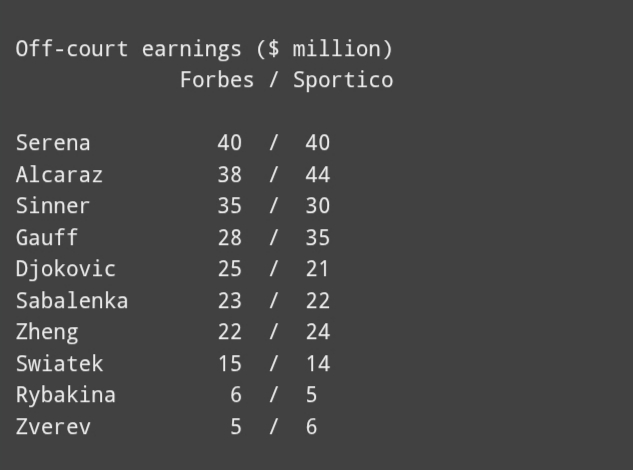Click Zheng's Sportico value 24
633x470 pixels.
pos(317,332)
